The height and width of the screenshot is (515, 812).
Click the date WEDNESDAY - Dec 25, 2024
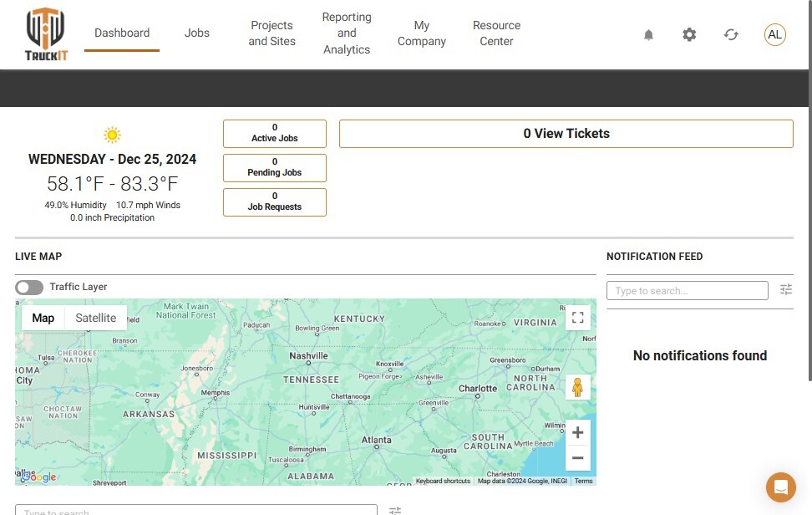tap(113, 159)
